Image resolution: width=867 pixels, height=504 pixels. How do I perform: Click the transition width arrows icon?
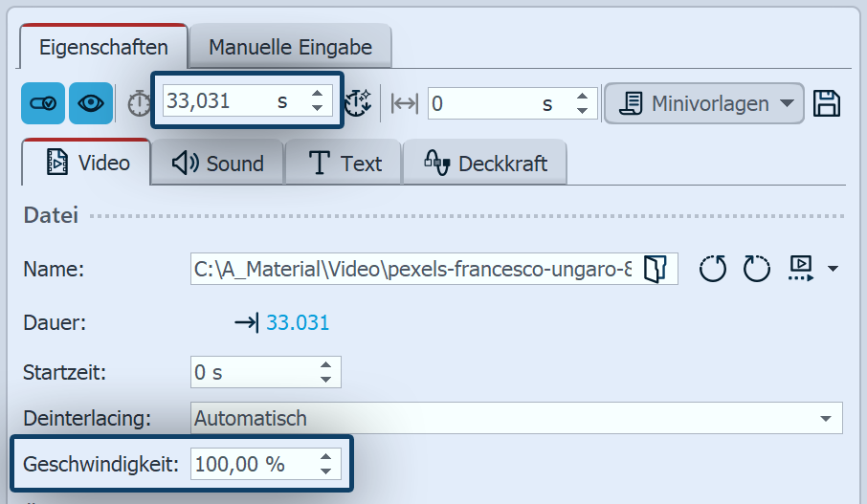point(406,103)
